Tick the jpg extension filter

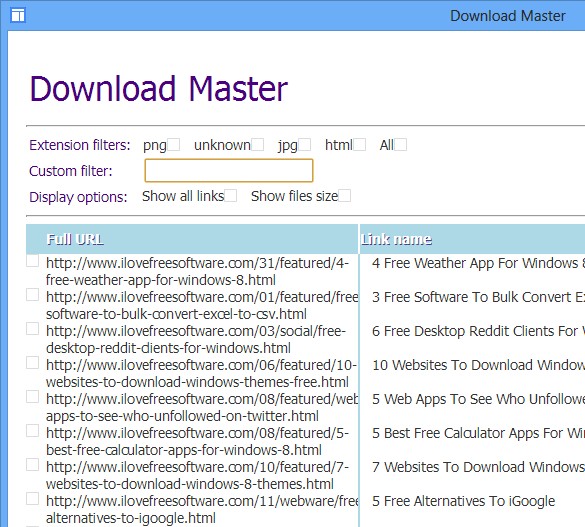click(304, 144)
